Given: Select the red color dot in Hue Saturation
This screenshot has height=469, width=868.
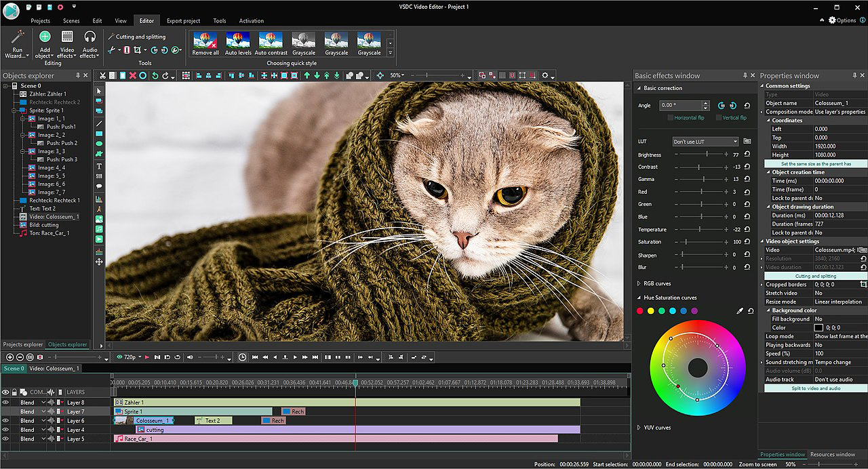Looking at the screenshot, I should coord(639,311).
